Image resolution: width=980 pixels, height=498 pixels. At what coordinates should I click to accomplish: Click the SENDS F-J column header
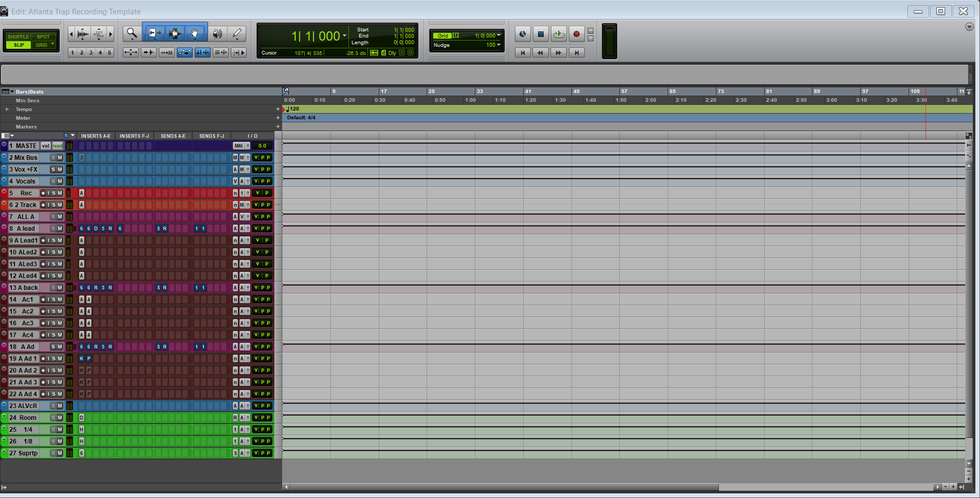pos(212,136)
